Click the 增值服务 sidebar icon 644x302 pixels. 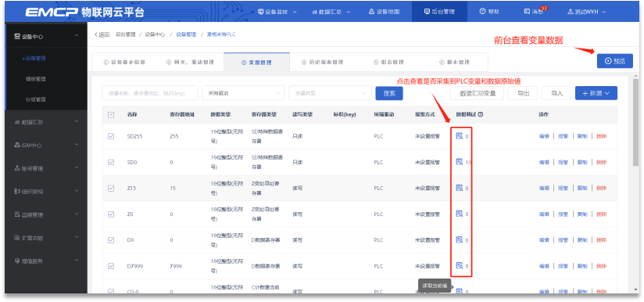17,261
